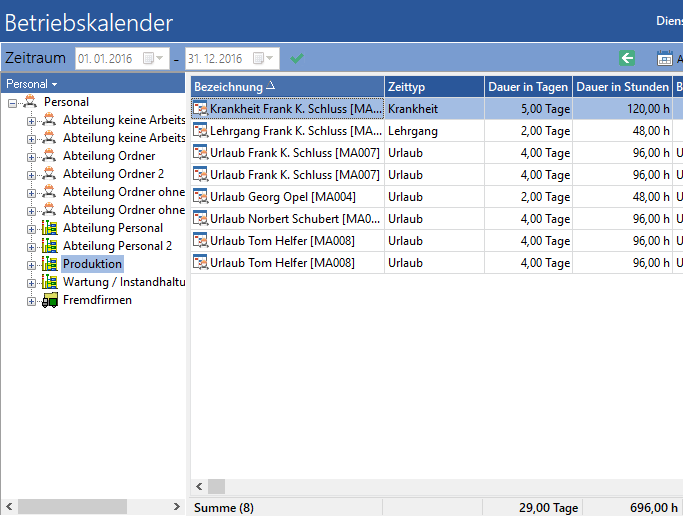Click the 5,00 Tage duration cell
683x516 pixels.
coord(528,109)
